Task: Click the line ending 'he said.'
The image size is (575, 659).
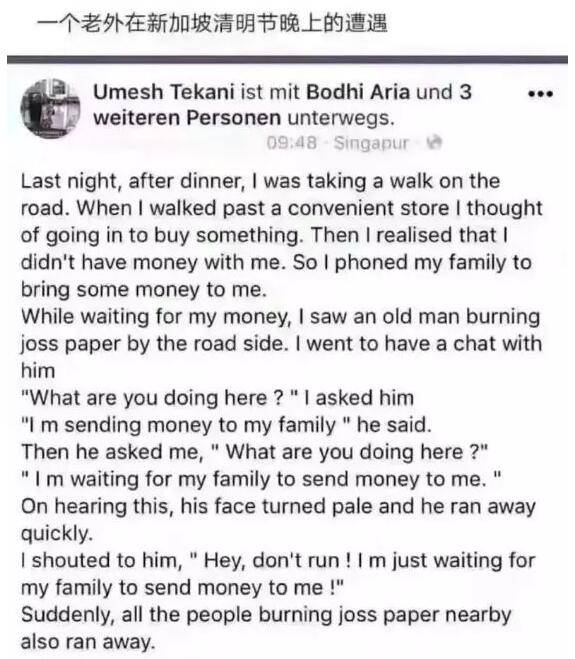Action: (x=226, y=425)
